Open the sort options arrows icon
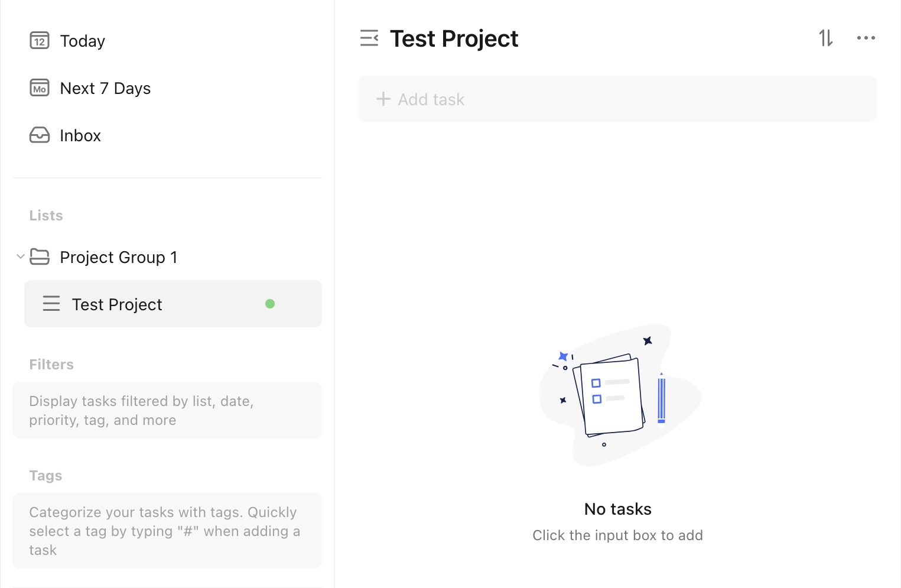 point(826,38)
